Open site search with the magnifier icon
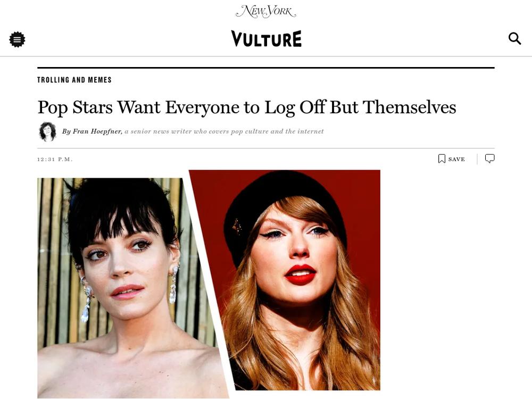 pyautogui.click(x=514, y=38)
